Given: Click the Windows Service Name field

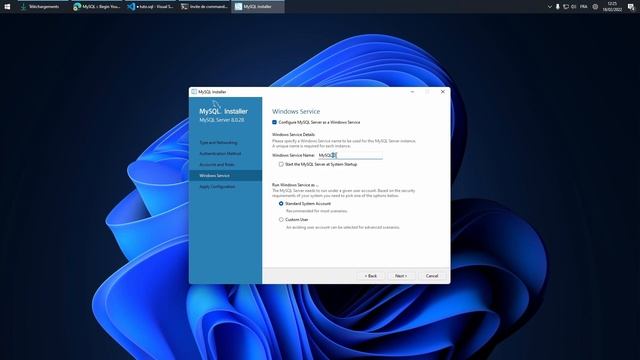Looking at the screenshot, I should click(x=350, y=155).
